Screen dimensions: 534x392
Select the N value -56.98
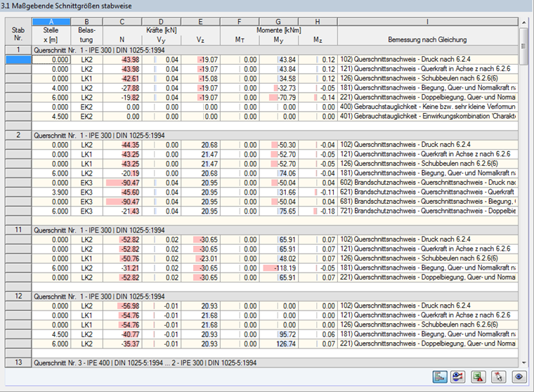click(122, 306)
